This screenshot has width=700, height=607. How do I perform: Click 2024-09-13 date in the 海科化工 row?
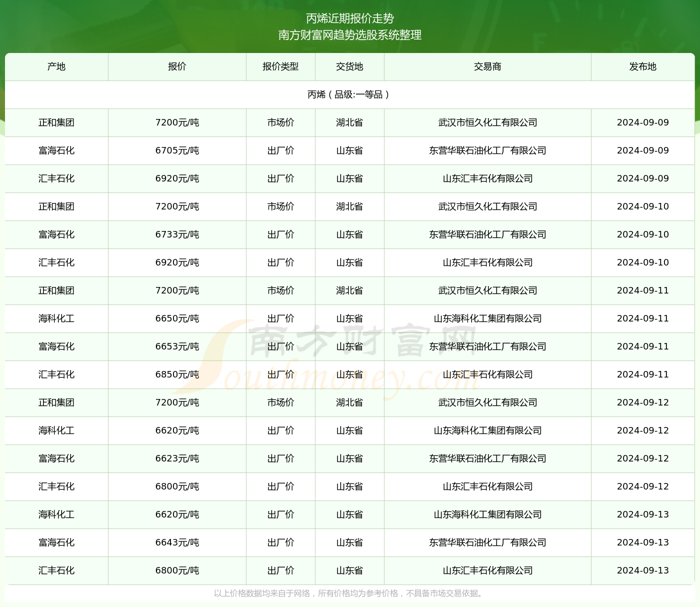click(x=642, y=514)
